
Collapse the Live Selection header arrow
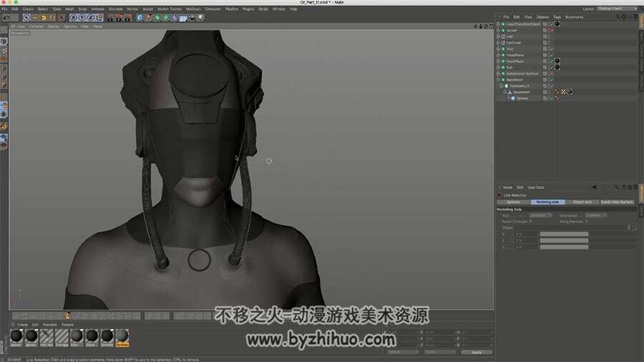[x=499, y=195]
